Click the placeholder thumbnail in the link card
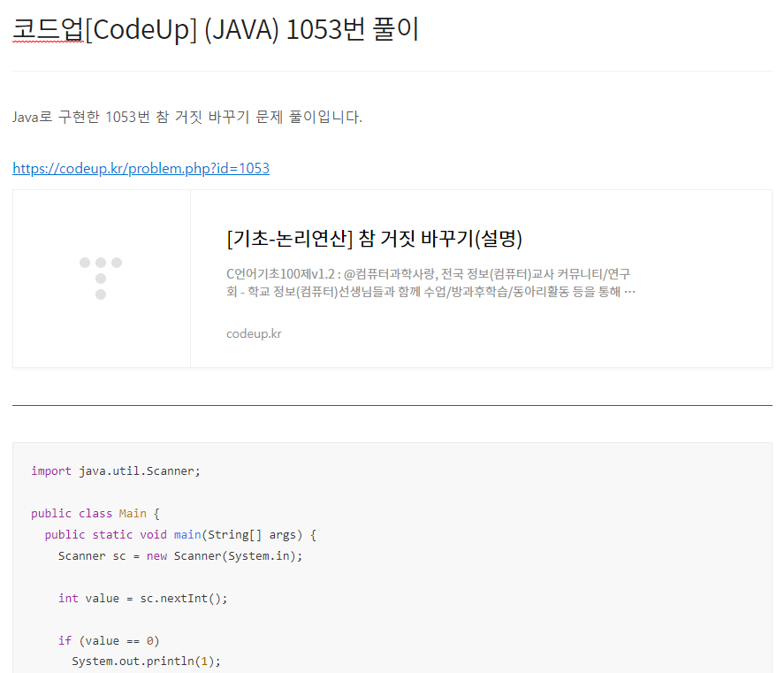Screen dimensions: 784x673 point(101,279)
